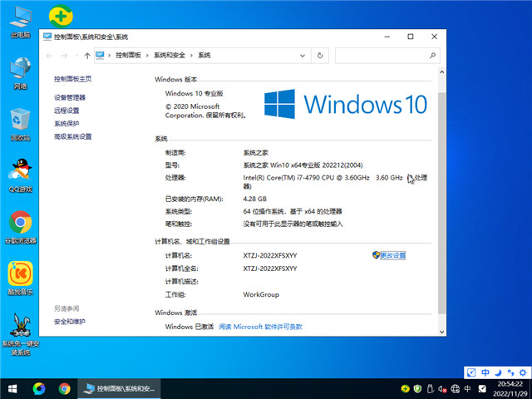
Task: Select 系统和安全 breadcrumb
Action: [x=170, y=55]
